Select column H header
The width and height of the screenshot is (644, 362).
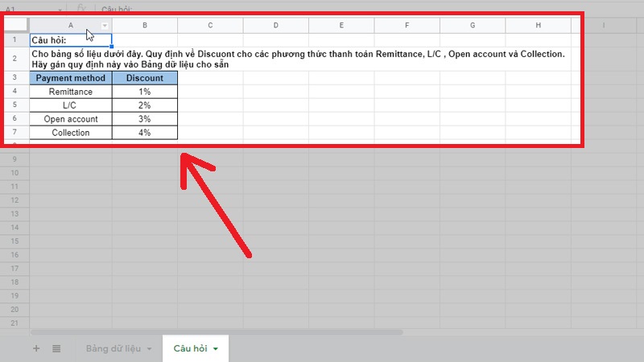click(x=538, y=26)
